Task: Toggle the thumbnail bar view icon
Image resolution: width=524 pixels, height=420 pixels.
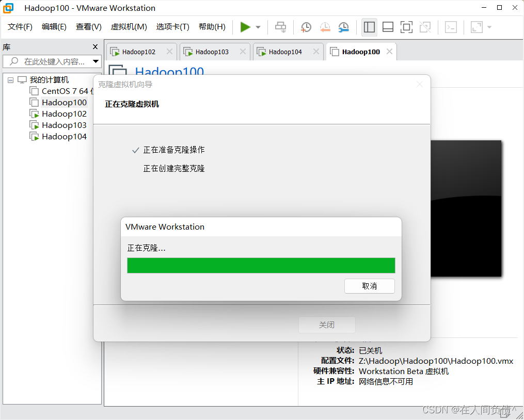Action: [388, 27]
